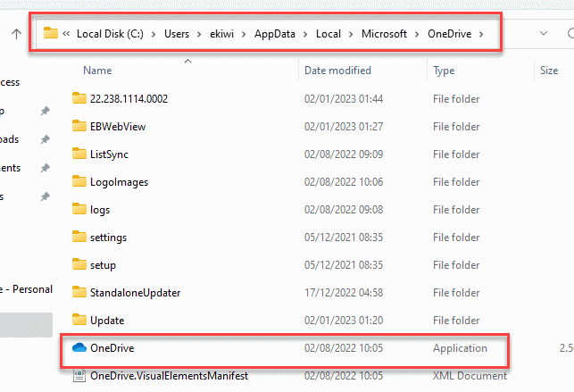Click OneDrive breadcrumb in address bar
Viewport: 574px width, 392px height.
click(x=450, y=34)
